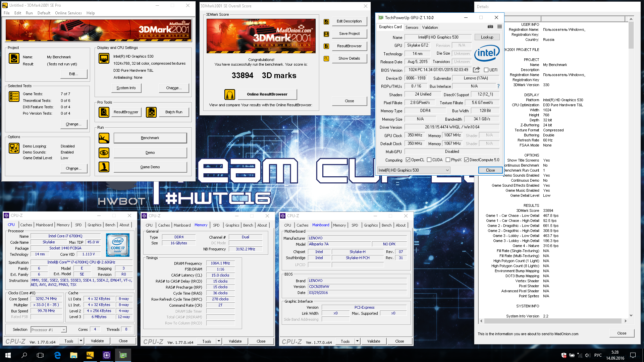Click the Benchmark button
The image size is (644, 362).
(x=150, y=138)
